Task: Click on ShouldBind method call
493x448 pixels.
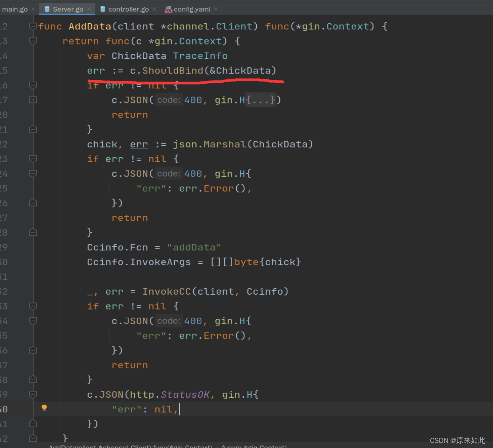Action: tap(173, 70)
